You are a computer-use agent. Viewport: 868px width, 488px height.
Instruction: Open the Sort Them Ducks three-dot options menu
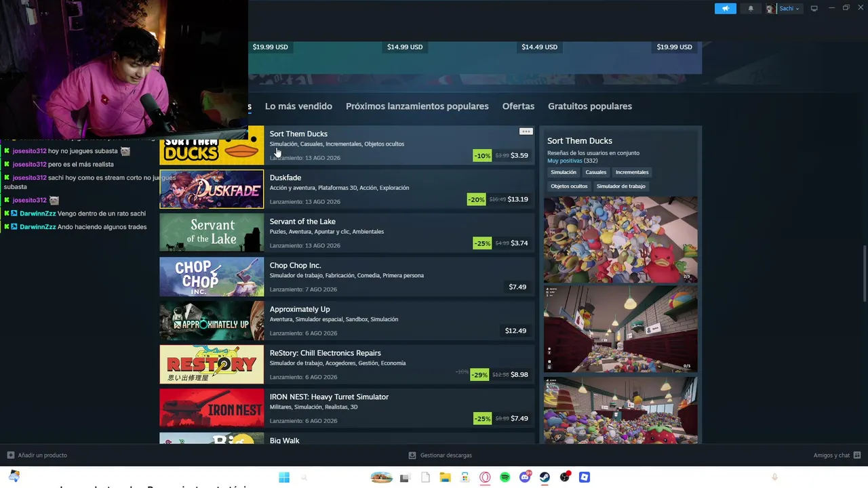click(x=526, y=131)
